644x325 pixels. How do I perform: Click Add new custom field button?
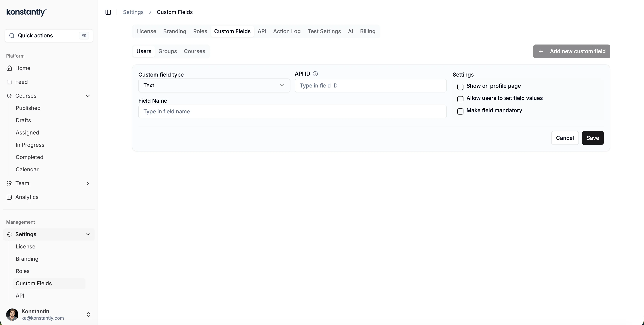572,52
